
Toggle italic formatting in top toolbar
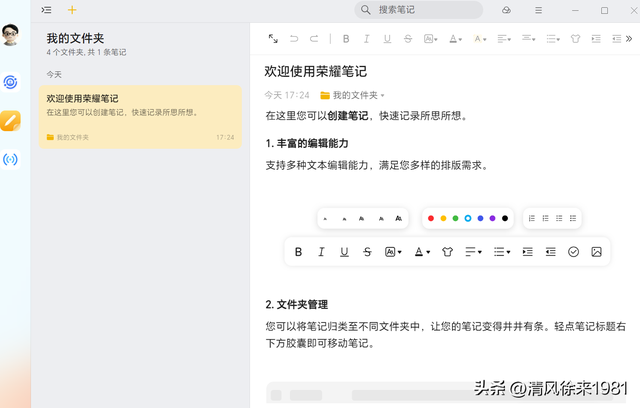pos(367,39)
